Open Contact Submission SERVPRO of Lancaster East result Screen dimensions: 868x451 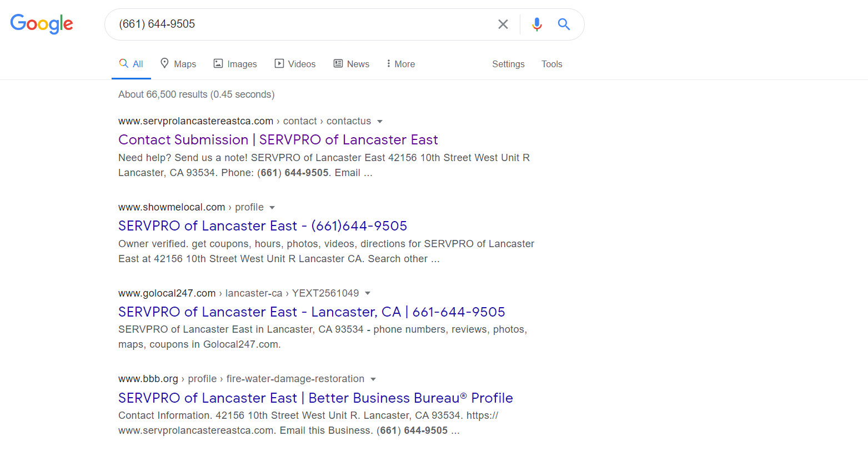278,139
